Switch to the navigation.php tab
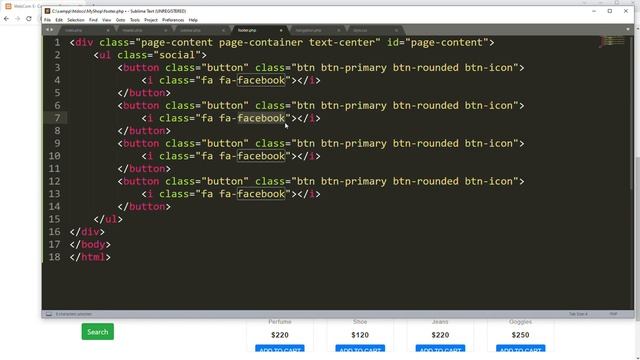This screenshot has height=360, width=640. coord(317,30)
